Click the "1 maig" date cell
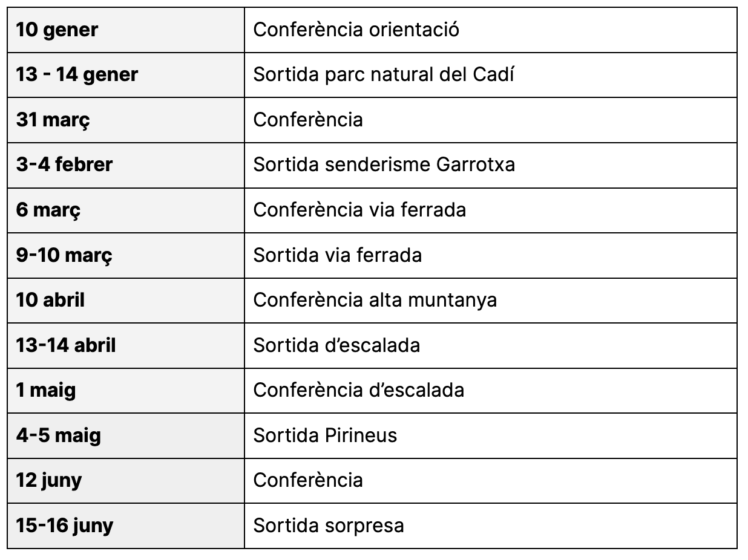748x560 pixels. point(126,390)
